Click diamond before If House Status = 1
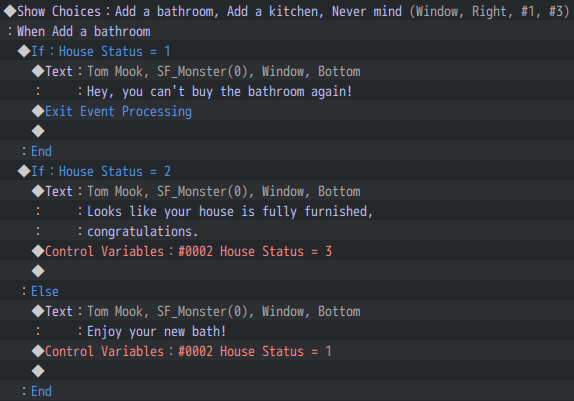This screenshot has height=401, width=574. (24, 51)
